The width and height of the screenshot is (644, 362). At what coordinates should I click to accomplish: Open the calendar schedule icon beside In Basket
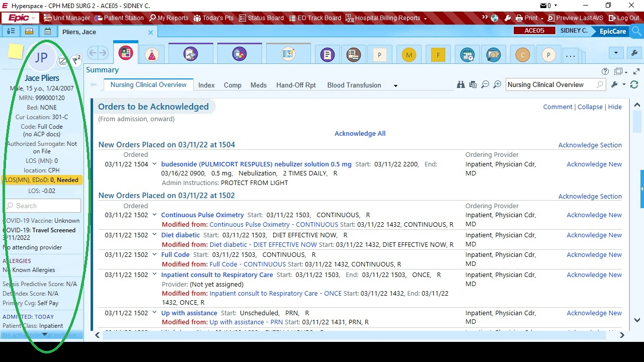tap(47, 32)
